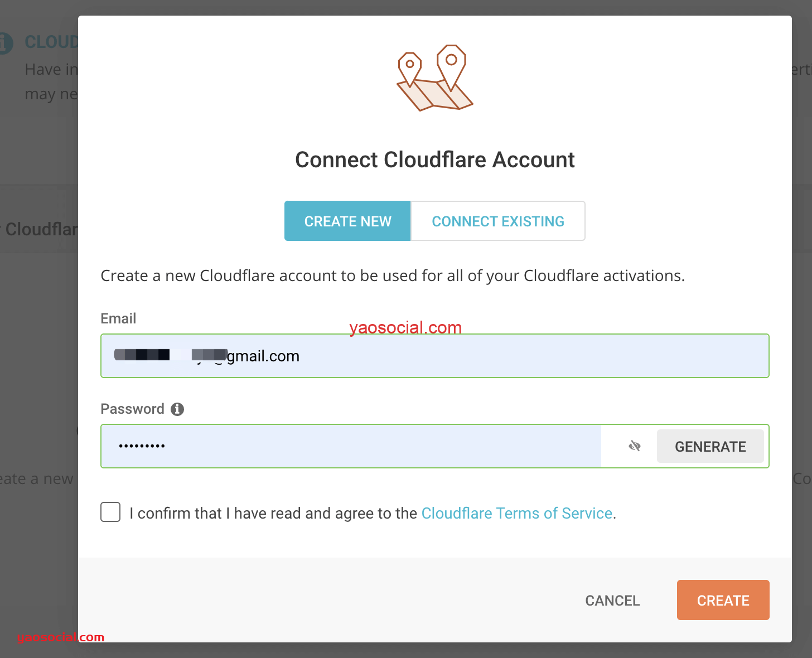The height and width of the screenshot is (658, 812).
Task: Click the Password info icon
Action: [177, 409]
